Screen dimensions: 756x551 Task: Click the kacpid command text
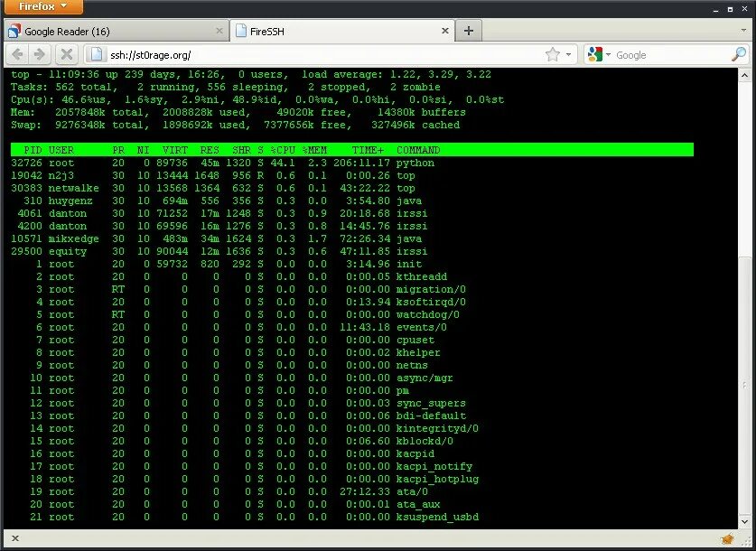point(415,453)
